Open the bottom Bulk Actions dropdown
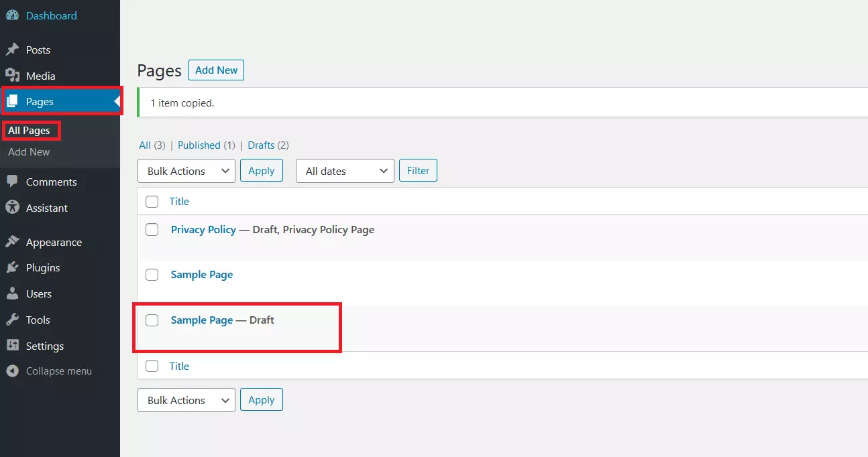868x457 pixels. click(186, 400)
